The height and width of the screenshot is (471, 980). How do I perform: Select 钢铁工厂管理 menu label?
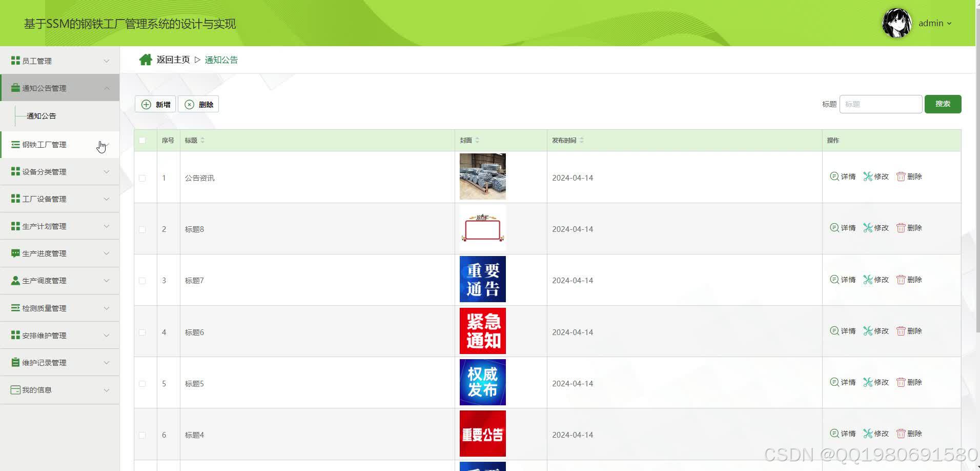click(x=44, y=145)
